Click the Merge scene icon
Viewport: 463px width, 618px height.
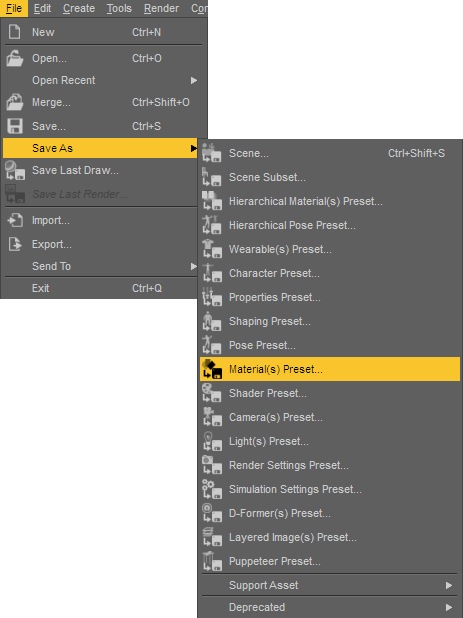15,102
